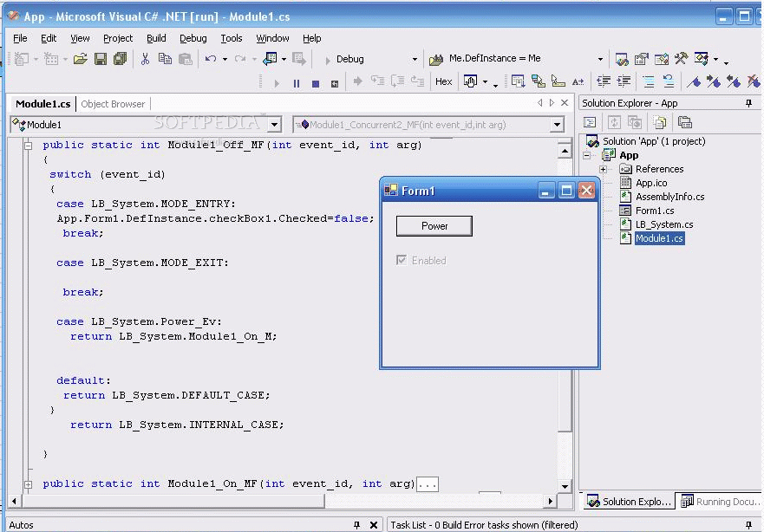Image resolution: width=764 pixels, height=532 pixels.
Task: Close the Module1.cs document with X
Action: (x=565, y=103)
